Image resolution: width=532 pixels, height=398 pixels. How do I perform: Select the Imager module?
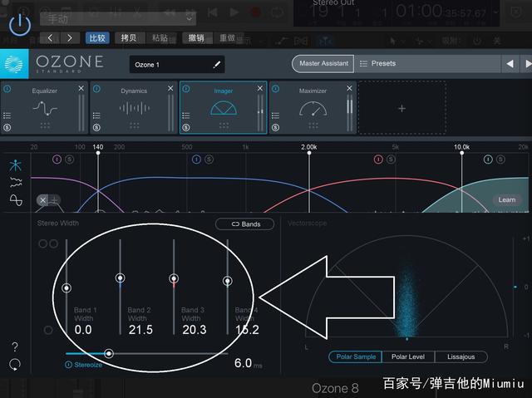pos(224,108)
